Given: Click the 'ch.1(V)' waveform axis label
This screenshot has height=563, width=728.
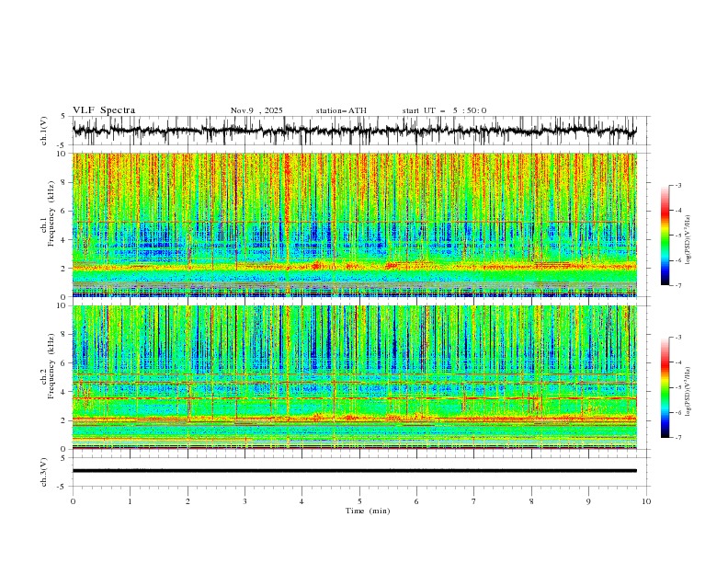Looking at the screenshot, I should point(44,131).
